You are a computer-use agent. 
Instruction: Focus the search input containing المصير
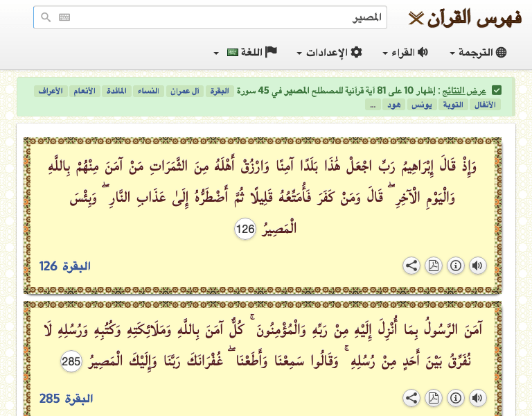click(x=222, y=18)
